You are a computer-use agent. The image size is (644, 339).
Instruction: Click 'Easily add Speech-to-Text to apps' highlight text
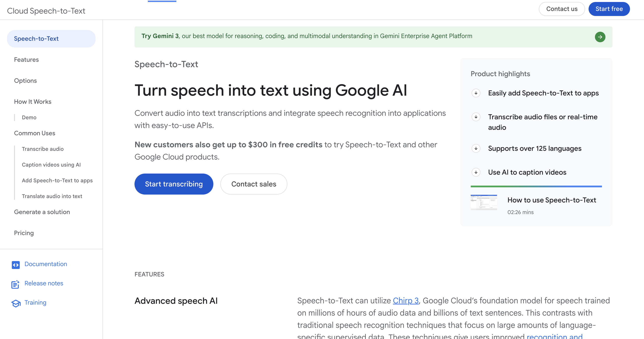click(x=543, y=93)
